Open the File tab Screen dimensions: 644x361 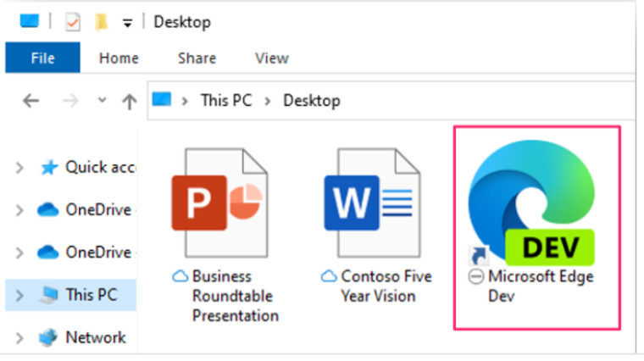[x=42, y=58]
